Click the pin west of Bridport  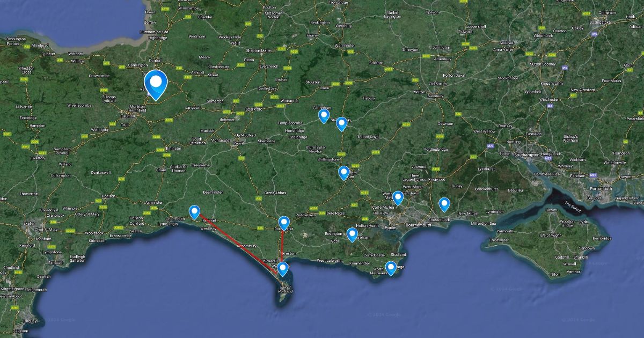(x=194, y=212)
